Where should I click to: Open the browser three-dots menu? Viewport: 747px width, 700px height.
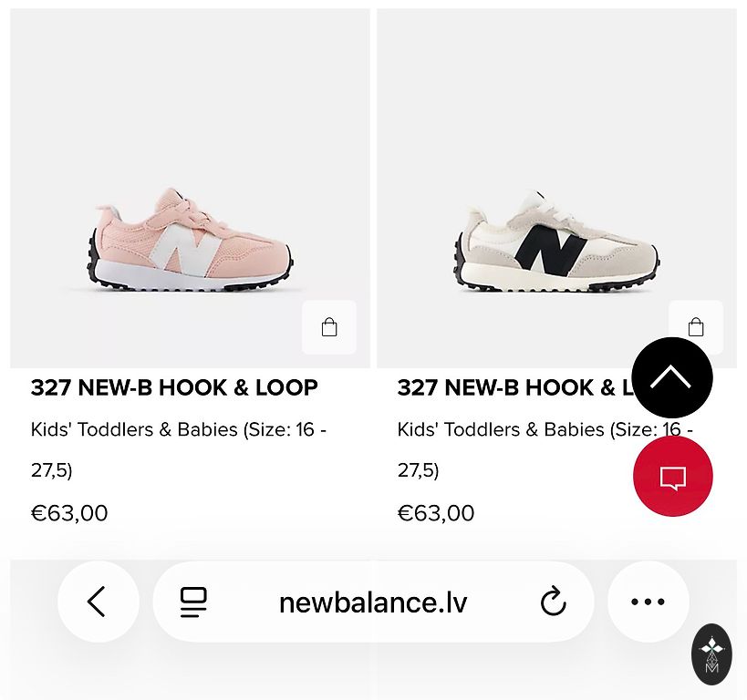pos(648,602)
